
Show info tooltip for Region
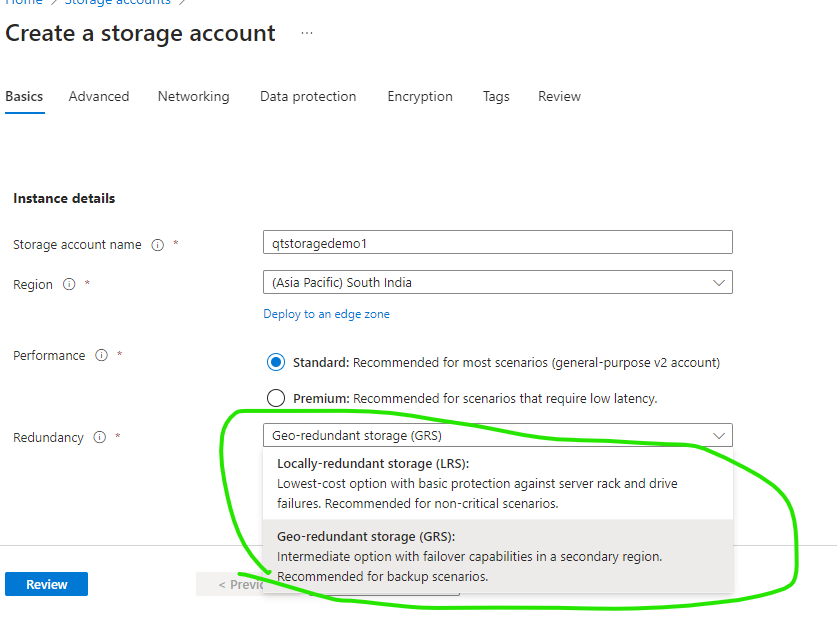click(x=69, y=284)
